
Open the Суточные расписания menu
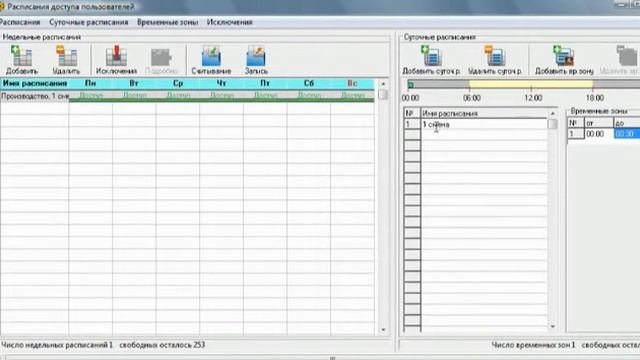(x=89, y=22)
